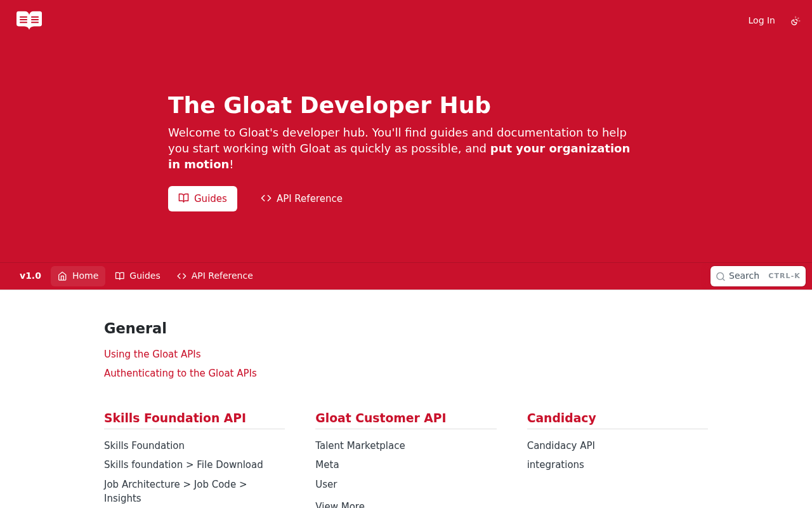Open the integrations link
Image resolution: width=812 pixels, height=508 pixels.
556,465
